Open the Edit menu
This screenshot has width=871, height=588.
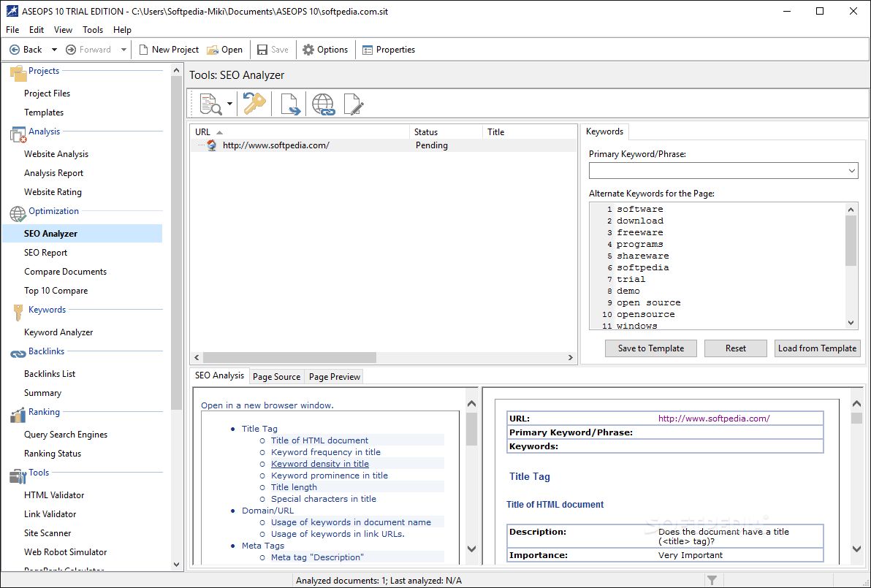[37, 29]
